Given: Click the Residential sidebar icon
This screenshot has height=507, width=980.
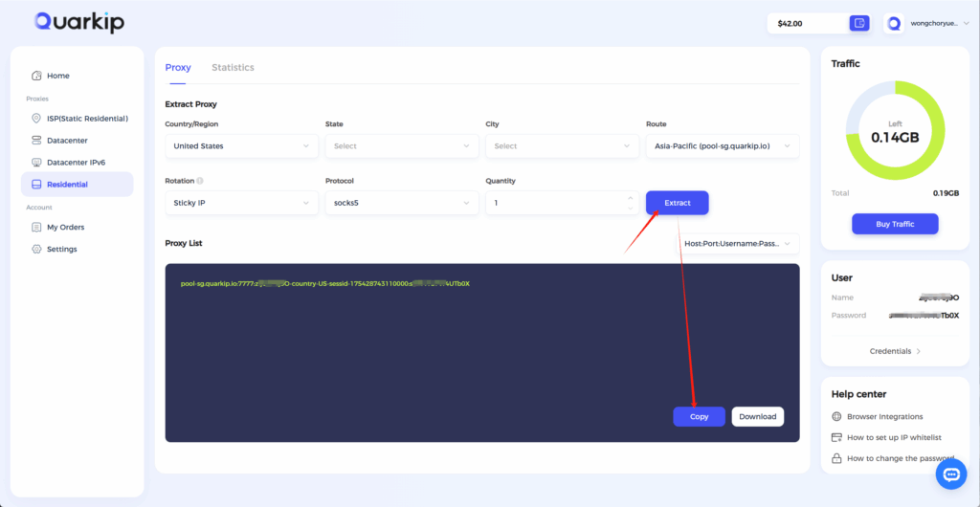Looking at the screenshot, I should (x=36, y=185).
